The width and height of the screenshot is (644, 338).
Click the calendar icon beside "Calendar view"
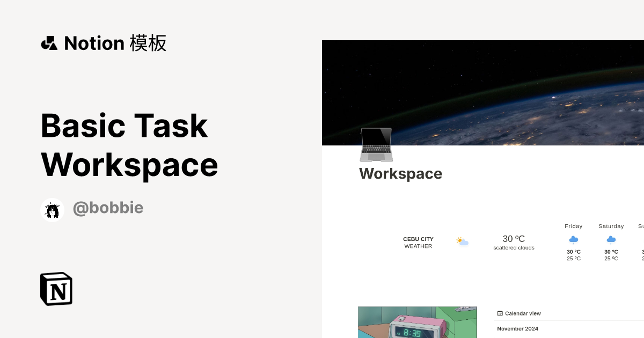coord(501,313)
